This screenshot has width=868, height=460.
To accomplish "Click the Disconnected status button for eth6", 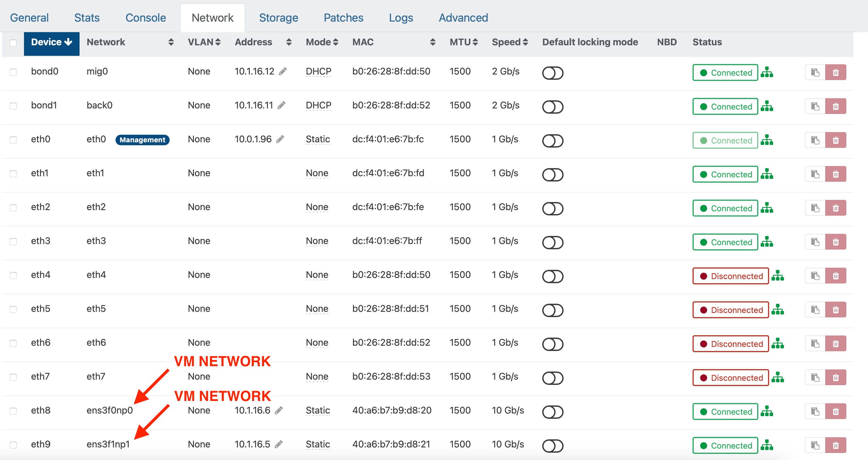I will [731, 344].
